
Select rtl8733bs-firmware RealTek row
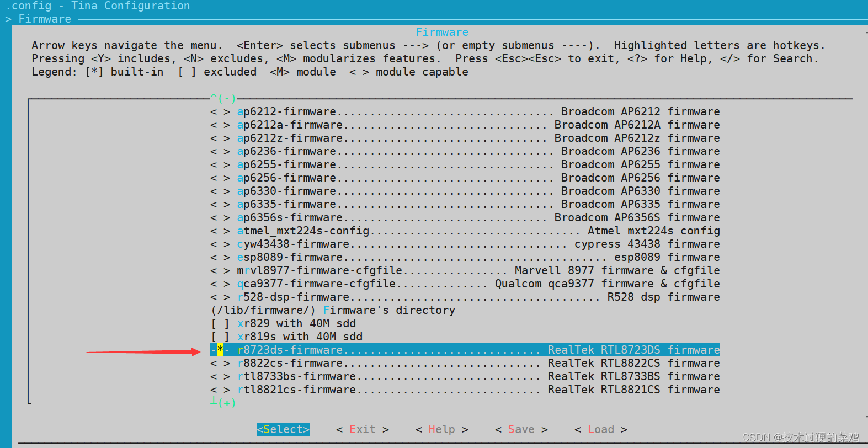click(465, 377)
